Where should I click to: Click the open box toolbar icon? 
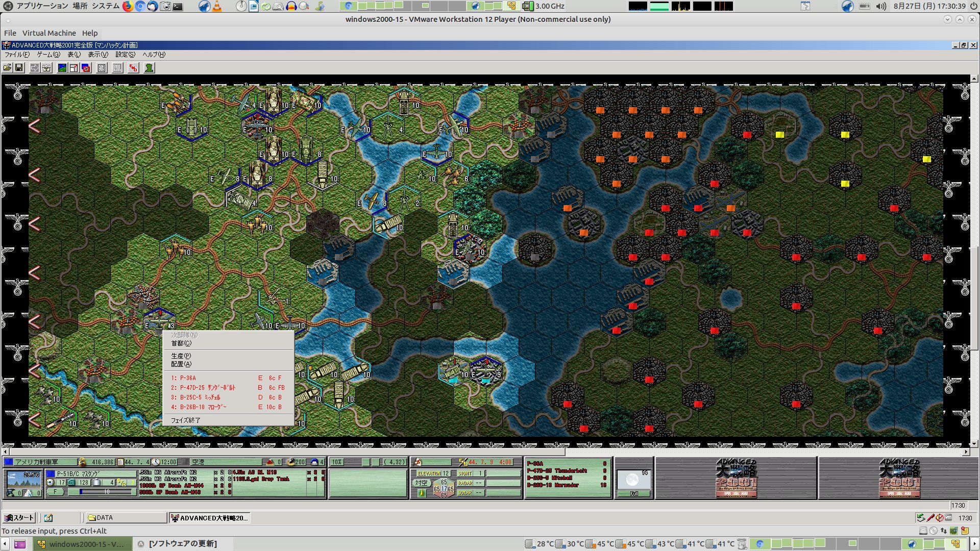click(x=46, y=68)
